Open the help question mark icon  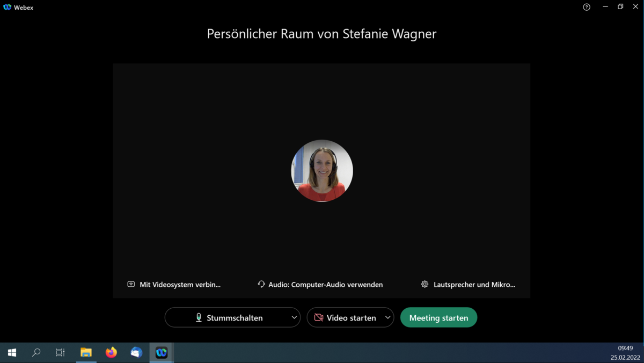pyautogui.click(x=587, y=7)
